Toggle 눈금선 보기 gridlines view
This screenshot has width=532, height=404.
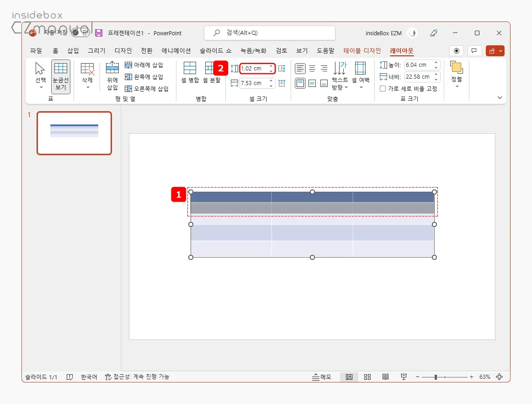pyautogui.click(x=61, y=76)
